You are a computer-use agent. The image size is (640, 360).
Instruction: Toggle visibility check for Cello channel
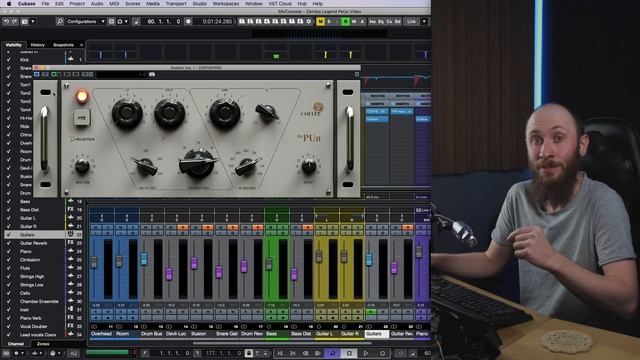tap(9, 293)
